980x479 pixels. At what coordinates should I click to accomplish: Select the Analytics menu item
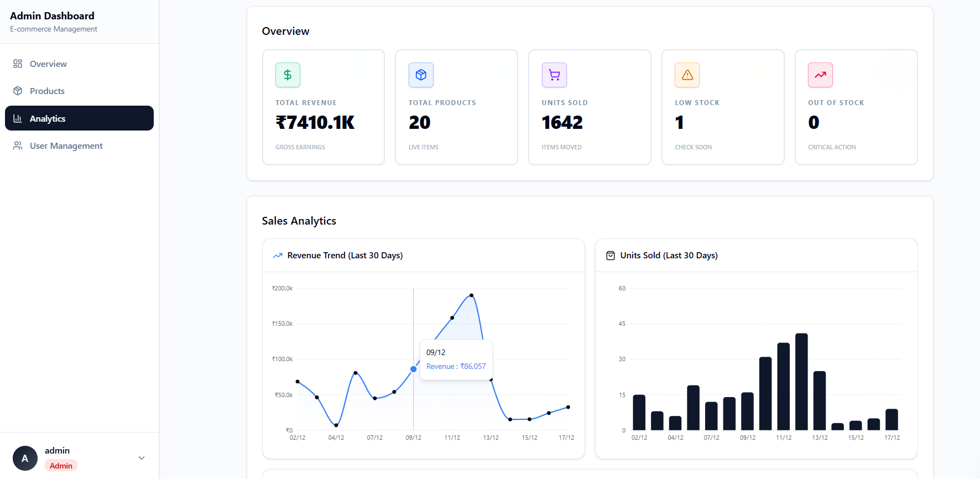point(79,118)
